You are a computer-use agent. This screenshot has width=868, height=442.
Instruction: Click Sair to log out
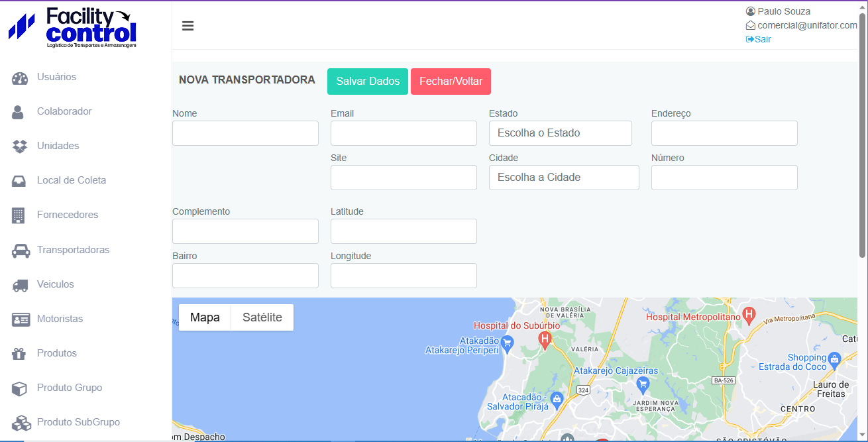758,39
